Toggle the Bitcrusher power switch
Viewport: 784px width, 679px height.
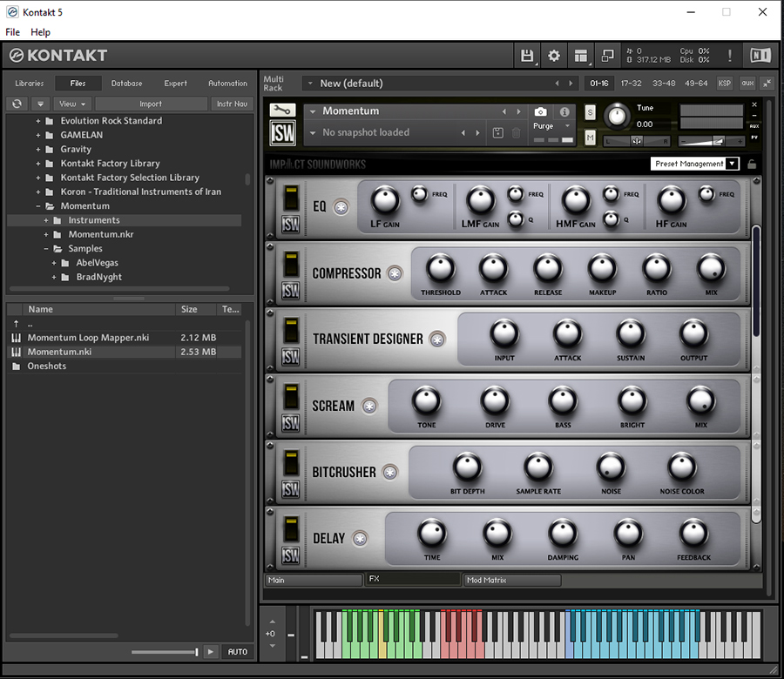(x=291, y=462)
